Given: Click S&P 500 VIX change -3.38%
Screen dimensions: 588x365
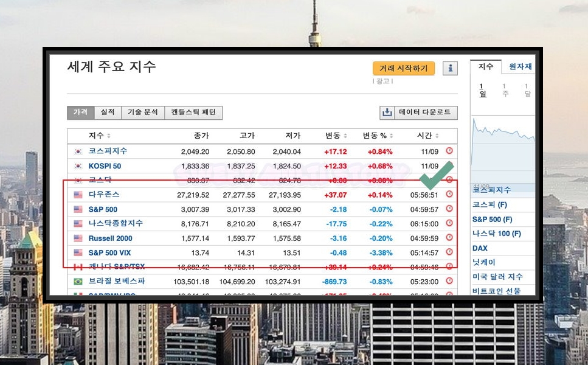Looking at the screenshot, I should (381, 253).
